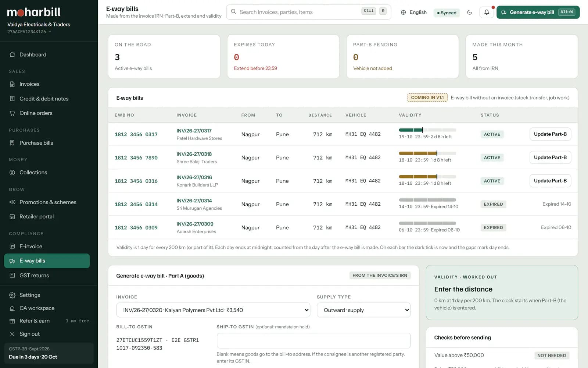This screenshot has height=368, width=588.
Task: Click the Invoices document icon
Action: [x=12, y=84]
